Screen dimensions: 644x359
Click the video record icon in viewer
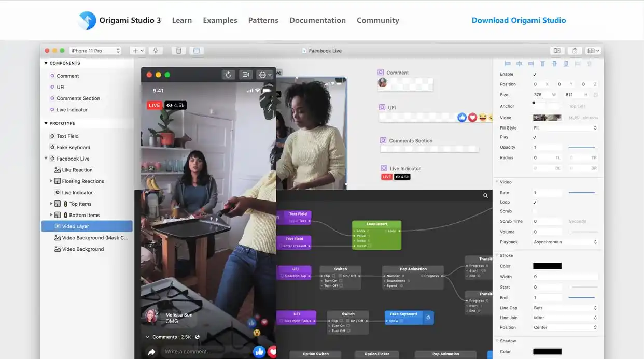click(246, 75)
